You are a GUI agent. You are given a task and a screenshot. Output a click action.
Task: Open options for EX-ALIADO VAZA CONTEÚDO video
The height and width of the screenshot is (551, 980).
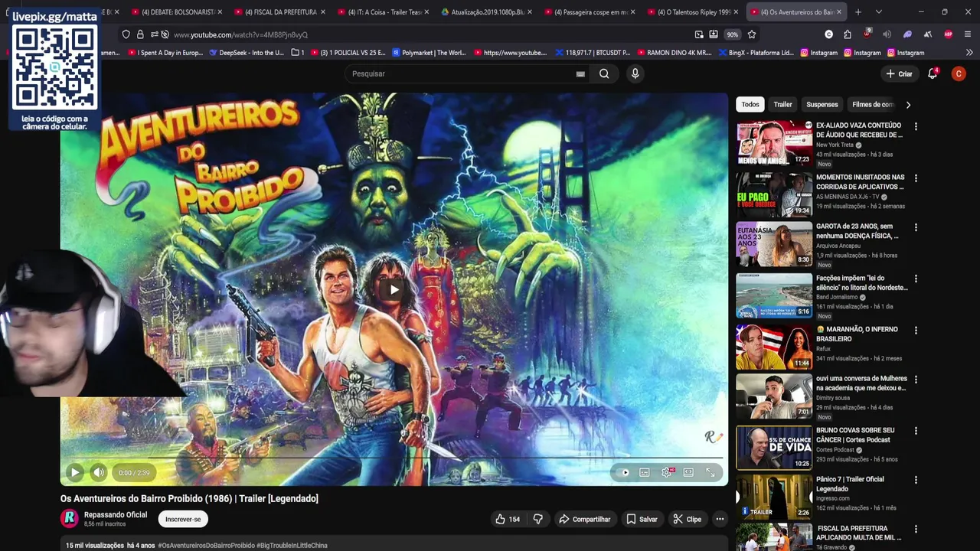[916, 126]
